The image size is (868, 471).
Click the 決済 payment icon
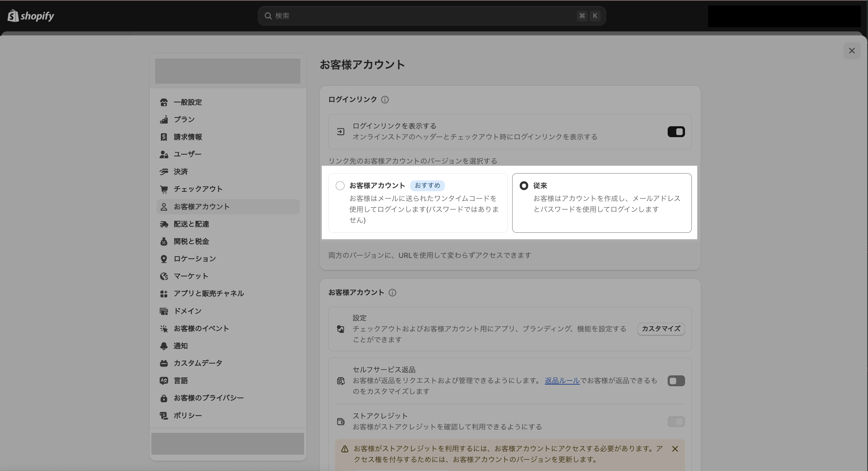[x=164, y=172]
